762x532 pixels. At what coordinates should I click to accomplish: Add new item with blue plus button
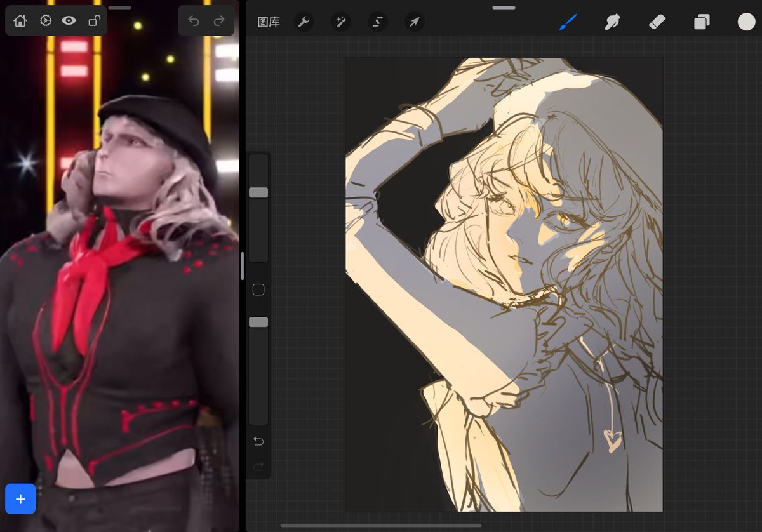coord(20,499)
